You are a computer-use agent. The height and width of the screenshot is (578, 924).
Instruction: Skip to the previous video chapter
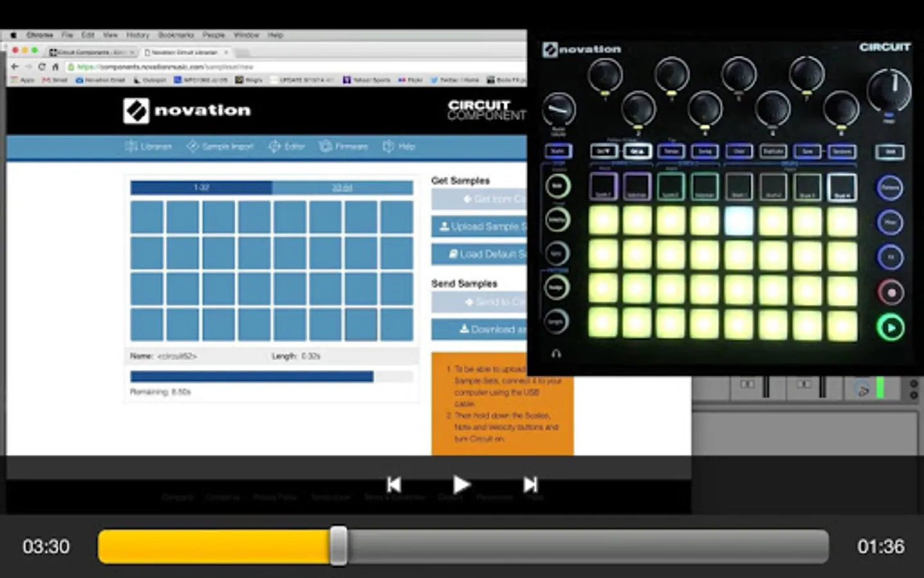pos(394,484)
